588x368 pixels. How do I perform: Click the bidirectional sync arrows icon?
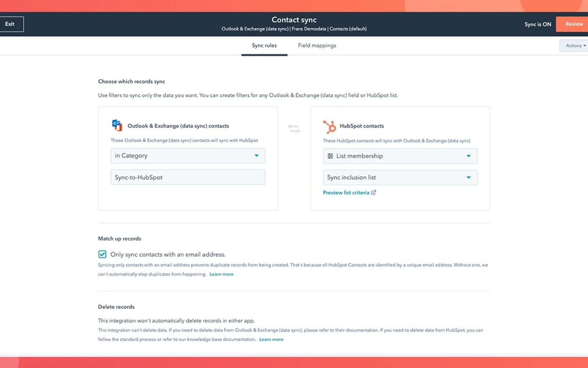[294, 128]
